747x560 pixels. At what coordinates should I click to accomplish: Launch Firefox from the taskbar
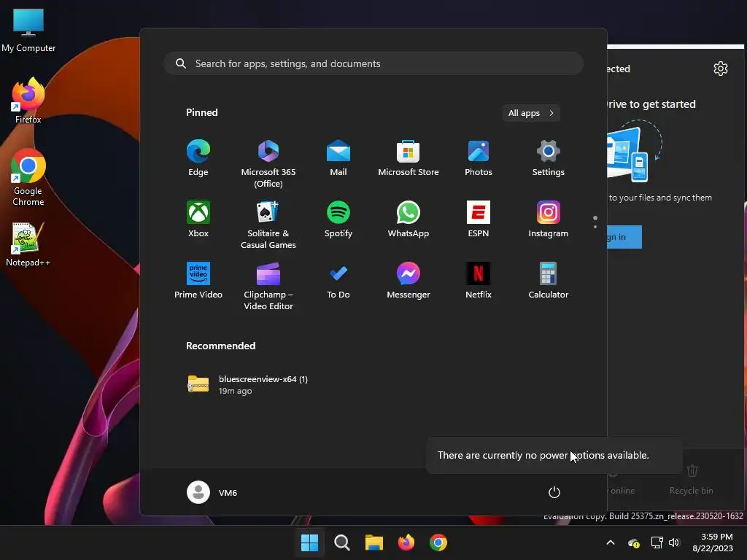[x=406, y=542]
